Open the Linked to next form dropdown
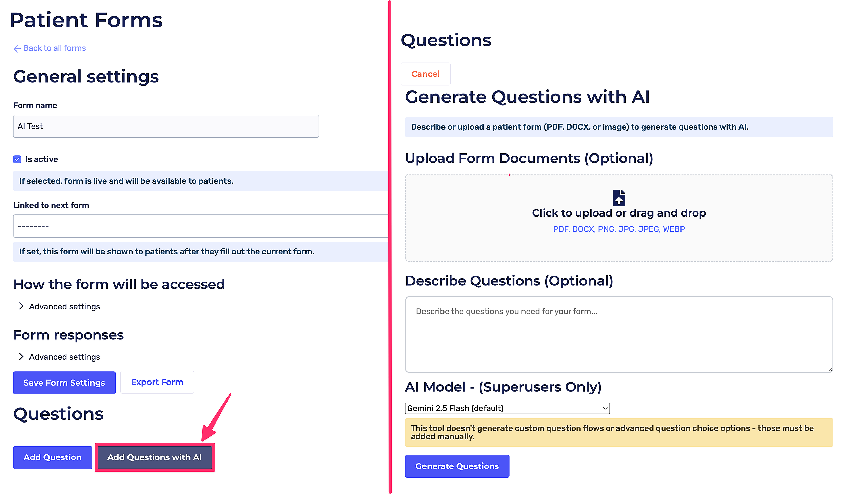 click(200, 226)
